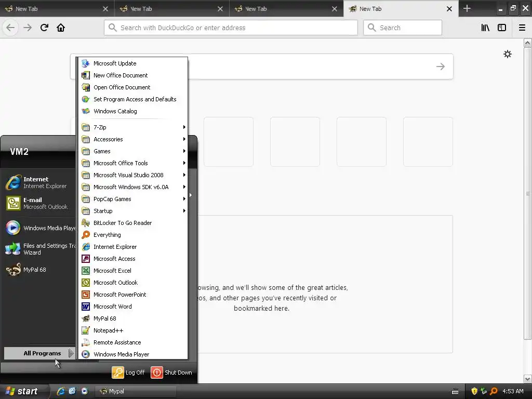The height and width of the screenshot is (399, 532).
Task: Click Everything magnifier tray icon
Action: [x=494, y=391]
